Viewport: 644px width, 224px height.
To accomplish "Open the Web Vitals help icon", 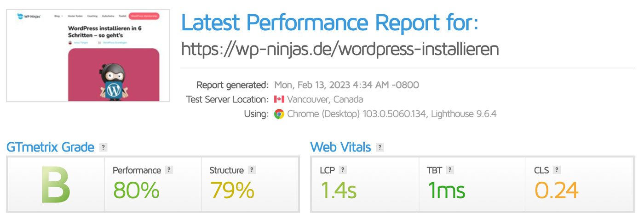I will [x=379, y=147].
